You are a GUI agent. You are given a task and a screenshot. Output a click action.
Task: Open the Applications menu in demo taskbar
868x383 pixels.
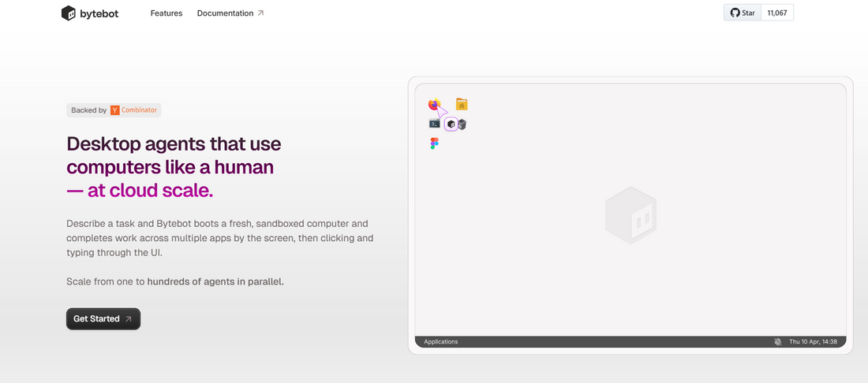[x=440, y=341]
